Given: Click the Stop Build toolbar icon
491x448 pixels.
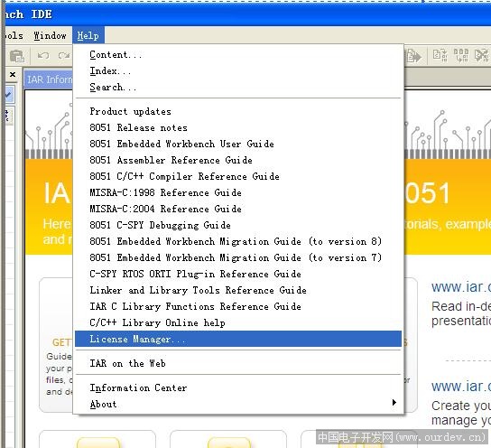Looking at the screenshot, I should [481, 55].
